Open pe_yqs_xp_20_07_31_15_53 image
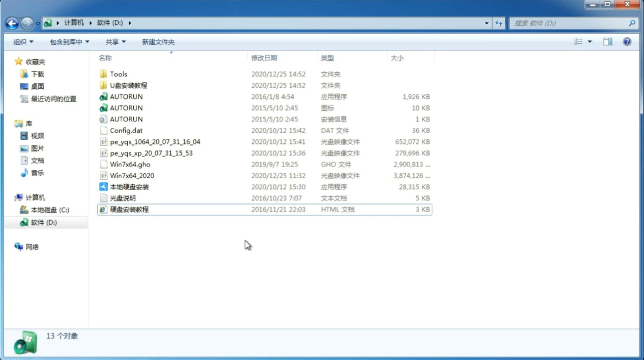Viewport: 644px width, 360px height. tap(151, 153)
